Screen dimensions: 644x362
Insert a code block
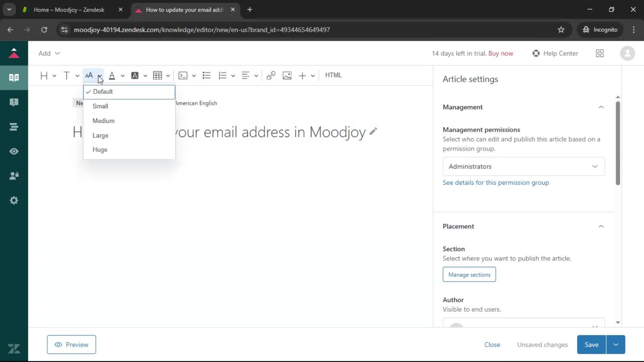183,75
